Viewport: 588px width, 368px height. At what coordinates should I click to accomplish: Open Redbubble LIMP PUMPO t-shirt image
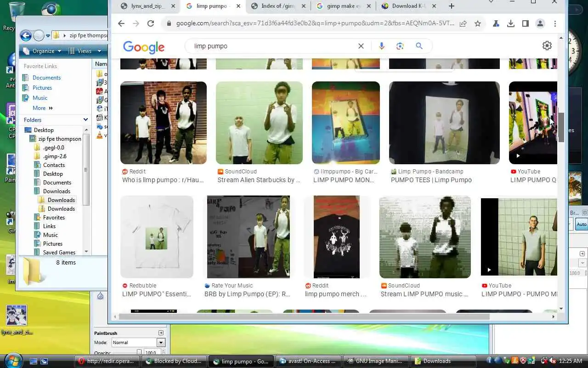click(157, 237)
